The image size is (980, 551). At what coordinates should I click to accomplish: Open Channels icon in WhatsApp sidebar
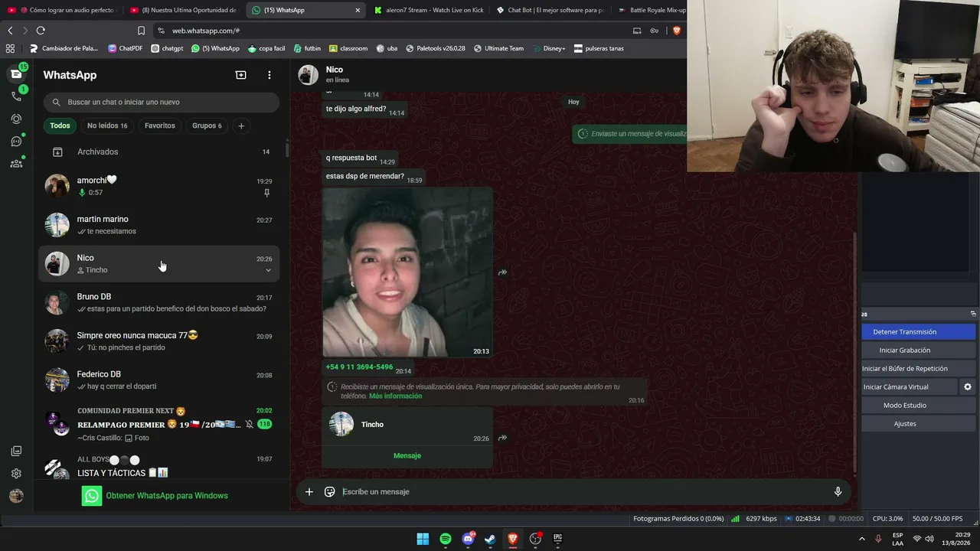(16, 141)
